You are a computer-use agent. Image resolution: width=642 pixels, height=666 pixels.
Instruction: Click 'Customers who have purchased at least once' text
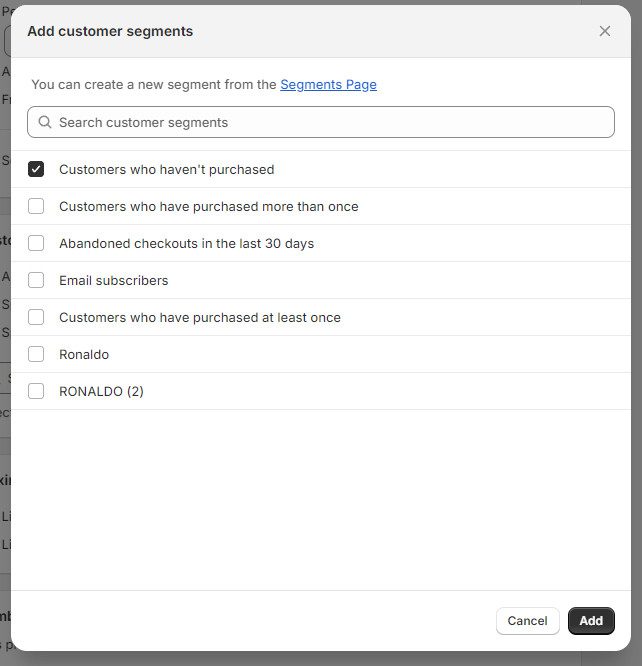pyautogui.click(x=199, y=317)
